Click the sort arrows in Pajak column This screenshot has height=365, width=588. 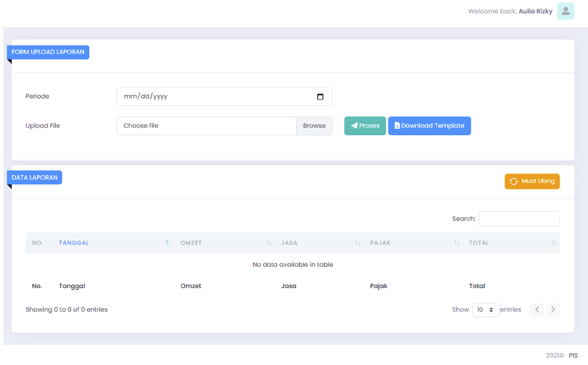click(x=457, y=243)
